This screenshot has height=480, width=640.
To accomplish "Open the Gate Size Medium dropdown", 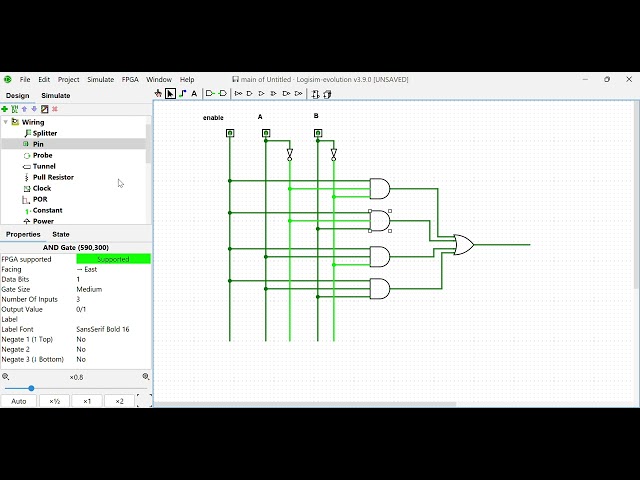I will coord(113,289).
